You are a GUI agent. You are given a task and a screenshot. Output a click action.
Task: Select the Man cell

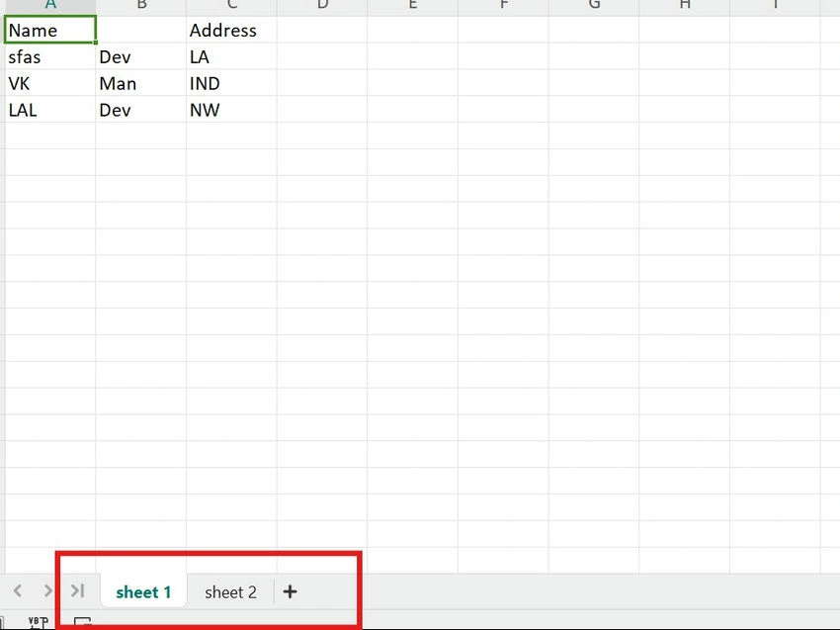(x=141, y=83)
